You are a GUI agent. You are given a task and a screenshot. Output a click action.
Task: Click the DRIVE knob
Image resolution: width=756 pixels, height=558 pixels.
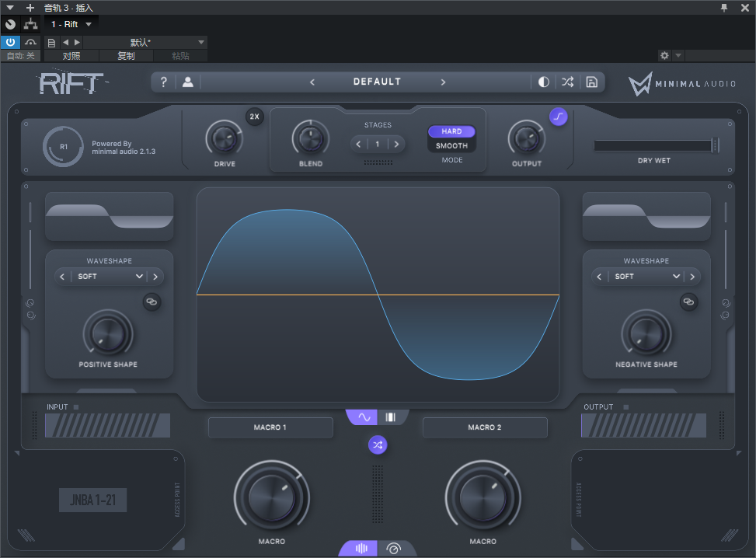click(x=225, y=139)
